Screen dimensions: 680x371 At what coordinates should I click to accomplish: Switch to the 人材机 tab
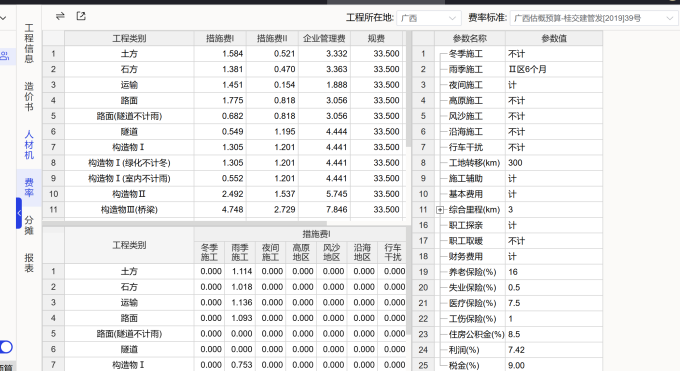tap(29, 144)
